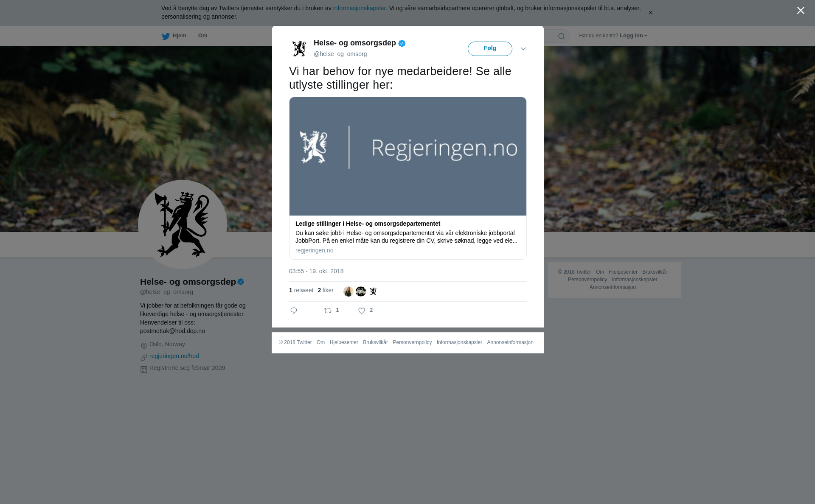Open the Regjeringen.no link card image

point(408,156)
